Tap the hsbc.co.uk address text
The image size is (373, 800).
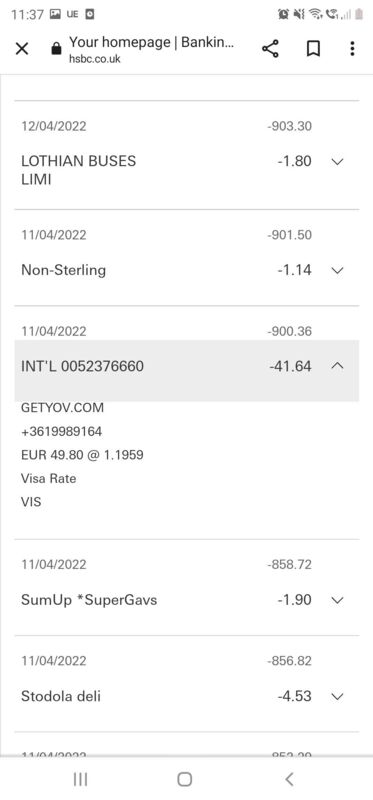pyautogui.click(x=95, y=59)
